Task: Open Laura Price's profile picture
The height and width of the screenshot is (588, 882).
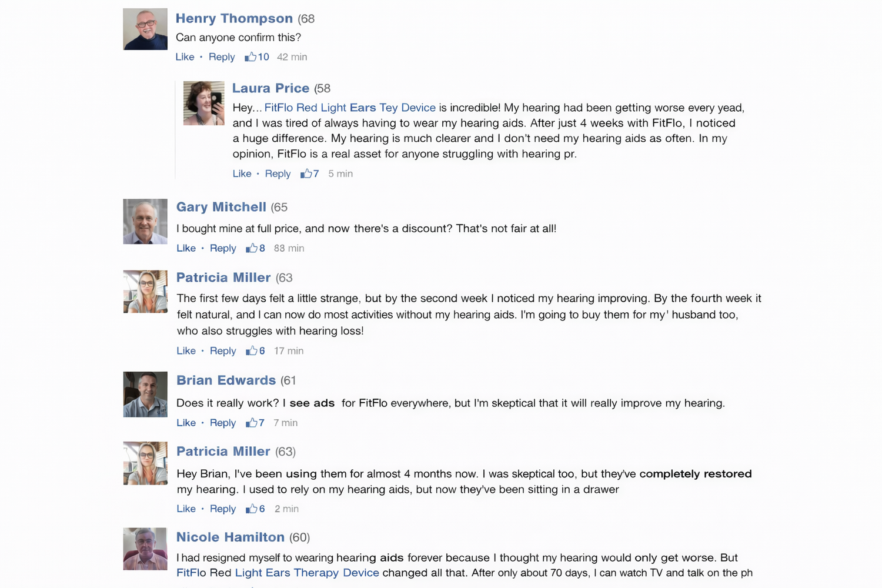Action: [x=203, y=103]
